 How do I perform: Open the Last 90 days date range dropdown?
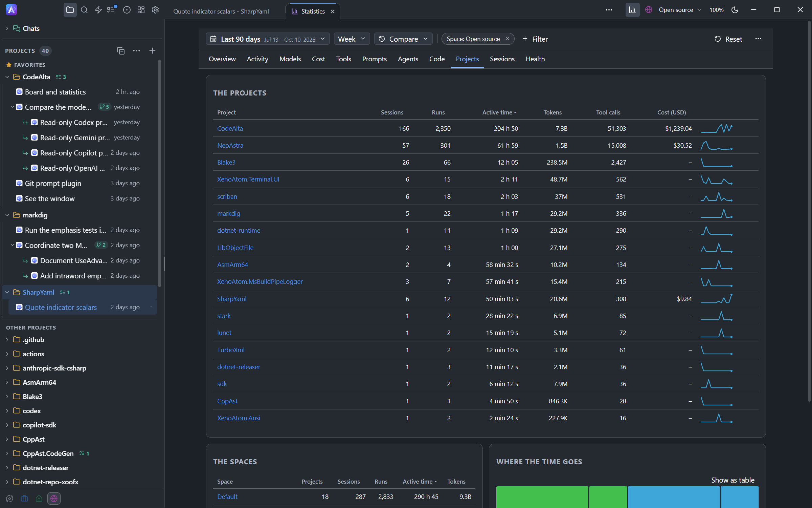pyautogui.click(x=268, y=39)
